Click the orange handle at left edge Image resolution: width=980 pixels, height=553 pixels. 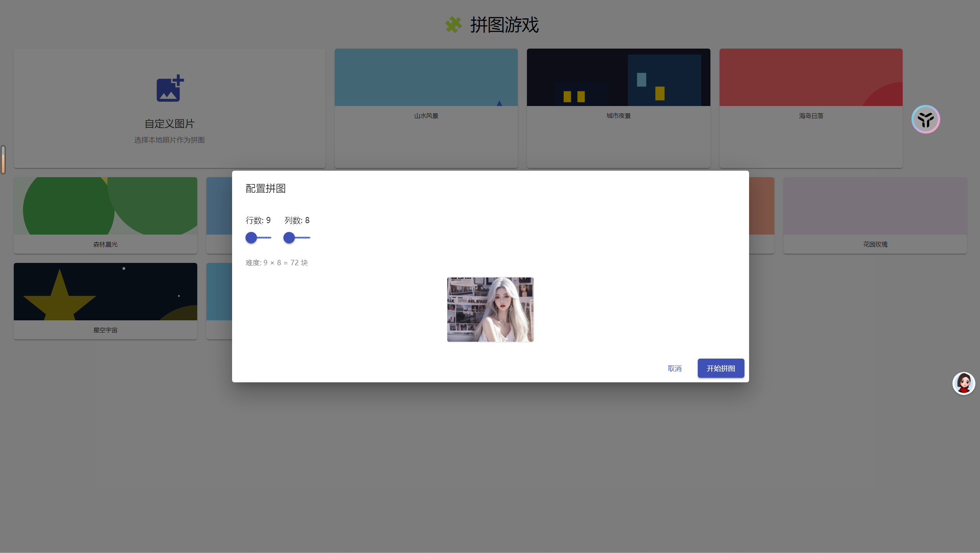[3, 160]
